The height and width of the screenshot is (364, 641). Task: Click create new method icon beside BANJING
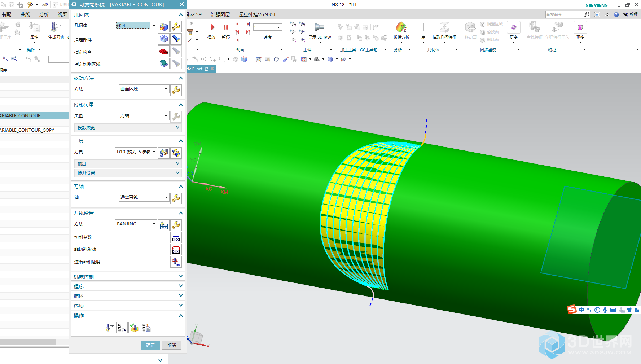point(164,225)
